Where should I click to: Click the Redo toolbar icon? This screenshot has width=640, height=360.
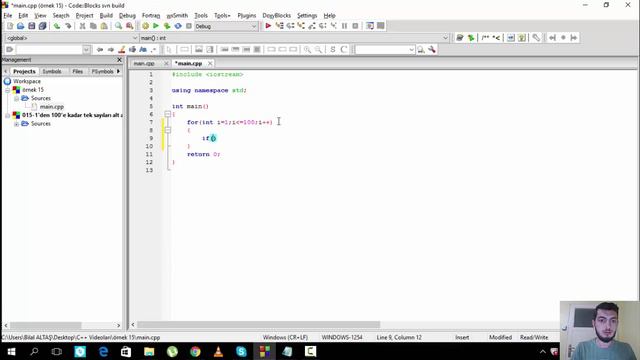click(x=68, y=26)
